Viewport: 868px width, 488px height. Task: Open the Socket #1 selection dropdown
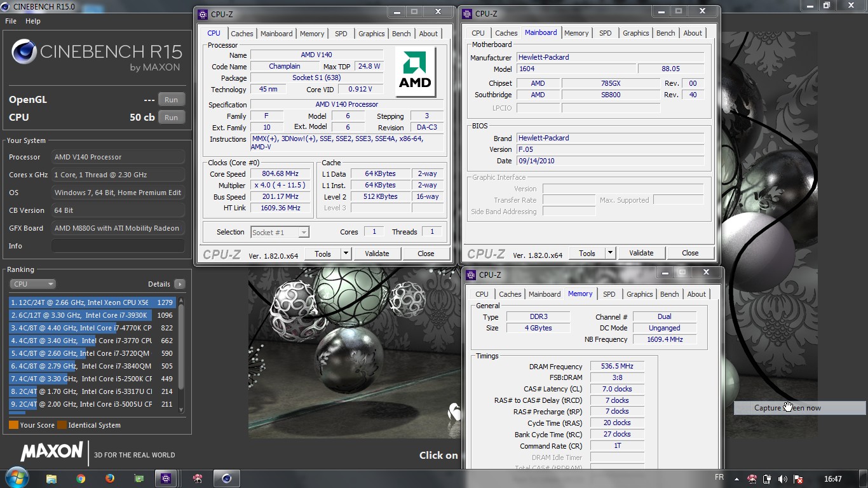(x=280, y=232)
